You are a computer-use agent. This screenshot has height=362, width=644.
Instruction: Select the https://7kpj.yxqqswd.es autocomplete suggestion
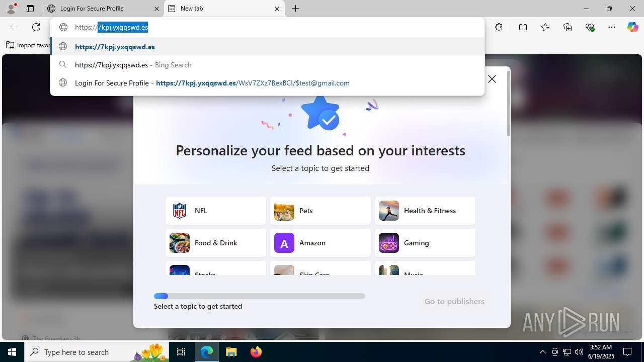coord(267,47)
